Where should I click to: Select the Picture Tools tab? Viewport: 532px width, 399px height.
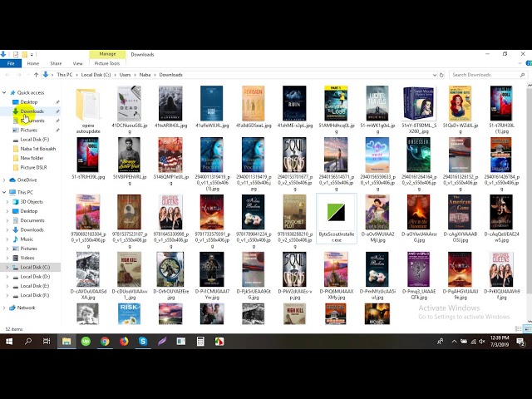coord(107,63)
